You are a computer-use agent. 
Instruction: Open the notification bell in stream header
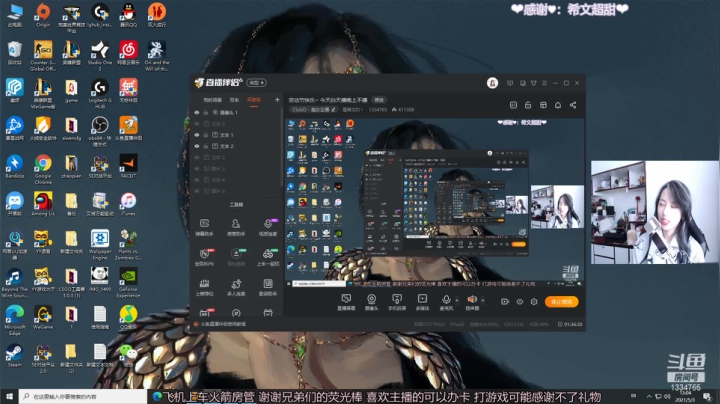pyautogui.click(x=558, y=105)
